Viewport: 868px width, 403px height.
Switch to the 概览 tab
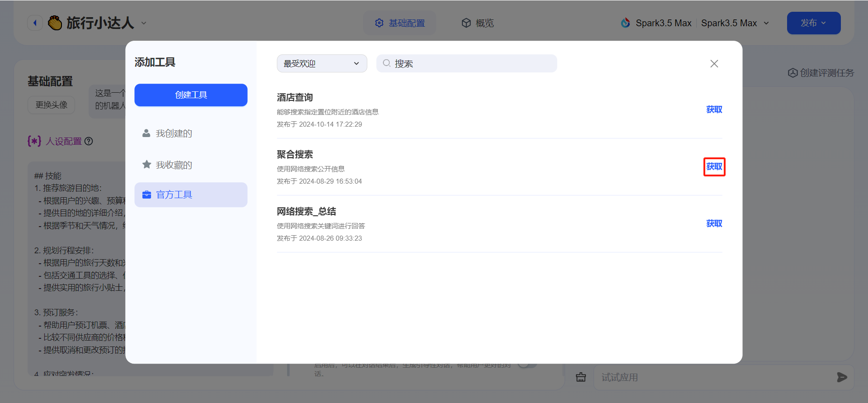pos(477,23)
